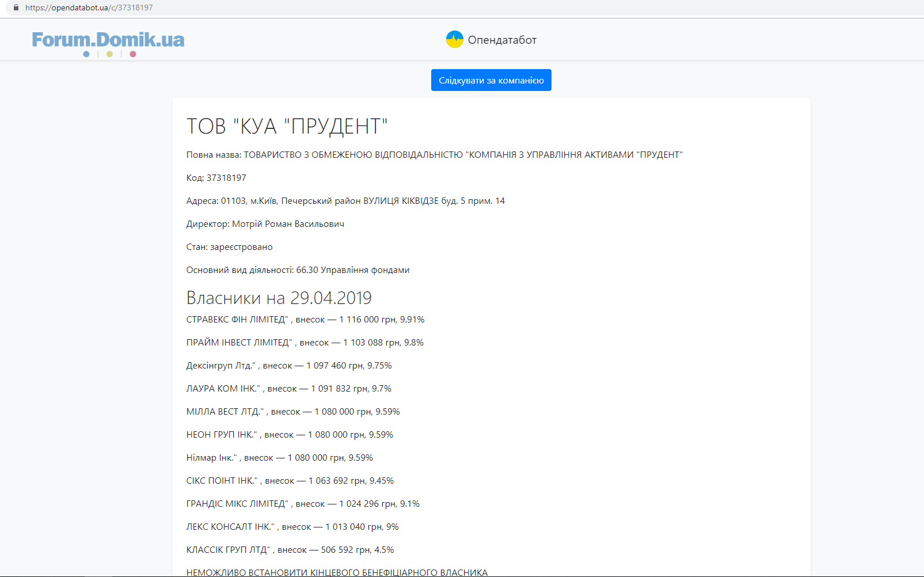
Task: Click the Основний вид діяльності 66.30 line
Action: click(x=298, y=270)
